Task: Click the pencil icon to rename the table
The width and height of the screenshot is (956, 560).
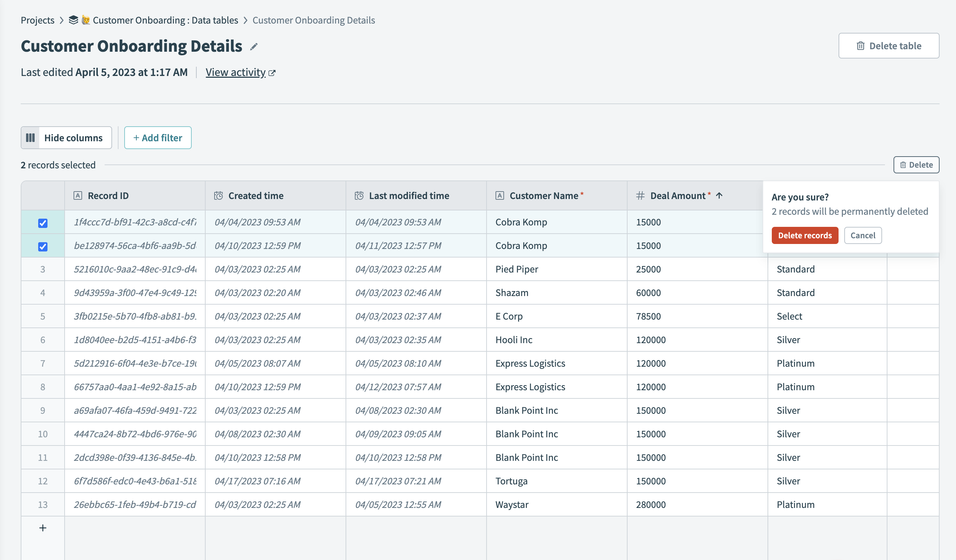Action: pyautogui.click(x=254, y=46)
